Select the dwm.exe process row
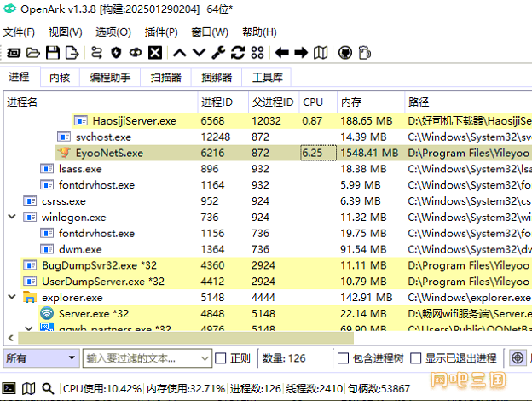This screenshot has width=532, height=401. pos(285,249)
